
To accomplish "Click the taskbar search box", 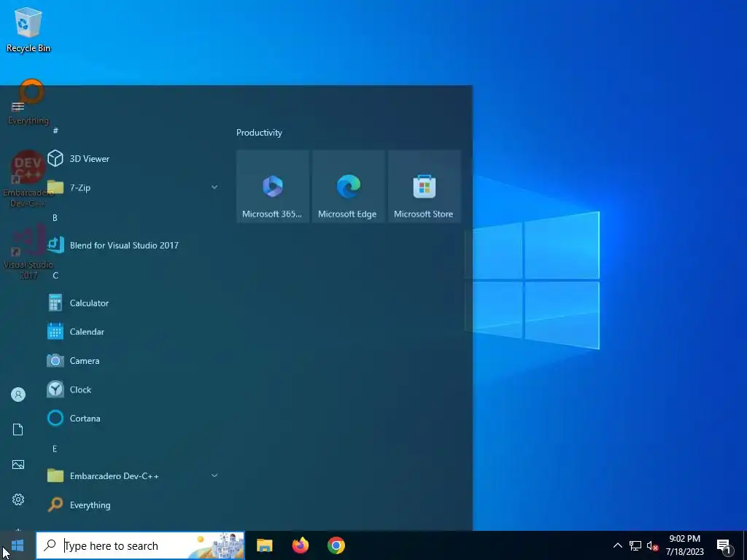I will pyautogui.click(x=140, y=545).
